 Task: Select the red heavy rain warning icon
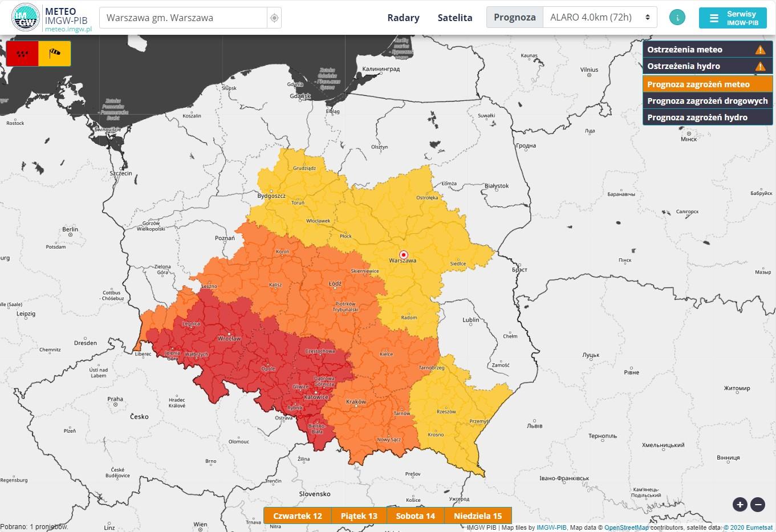22,54
